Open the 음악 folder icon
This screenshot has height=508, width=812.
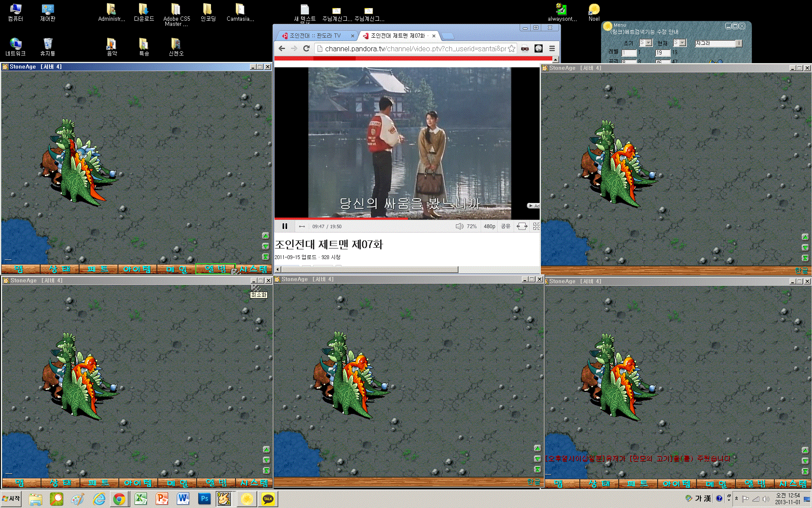click(112, 47)
